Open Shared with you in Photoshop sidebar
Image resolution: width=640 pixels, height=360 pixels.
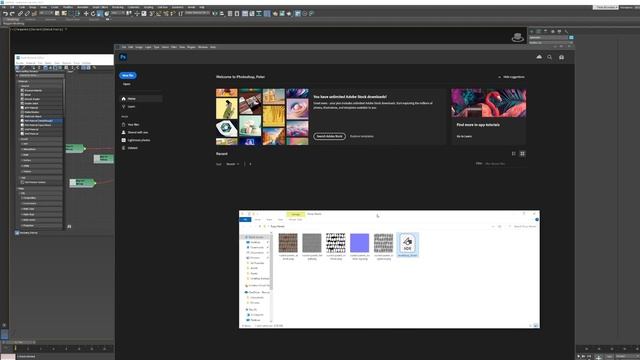138,132
